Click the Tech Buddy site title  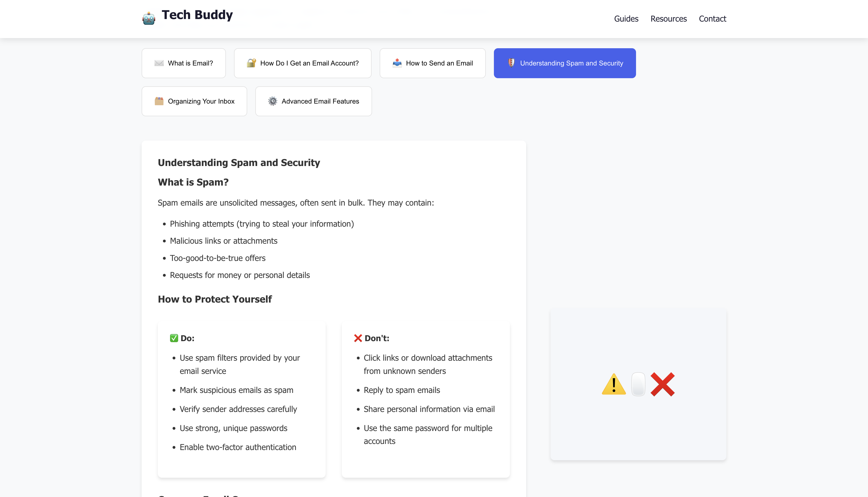click(x=197, y=15)
